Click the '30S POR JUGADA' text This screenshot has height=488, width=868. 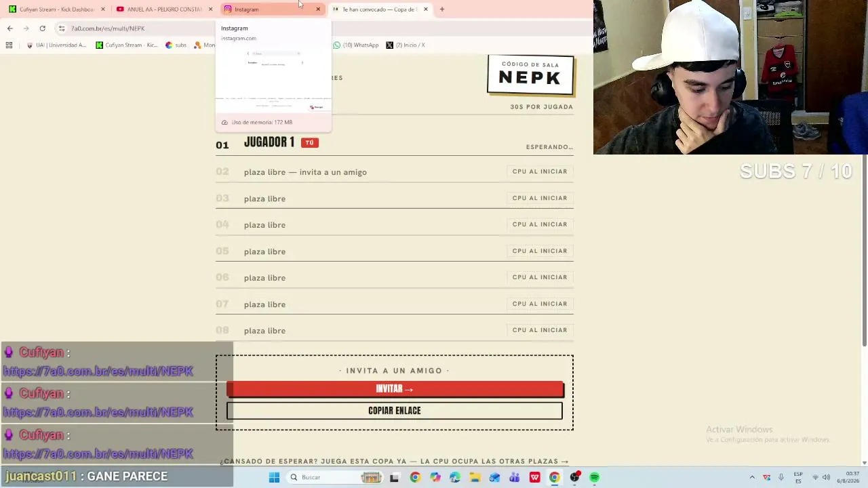(542, 107)
